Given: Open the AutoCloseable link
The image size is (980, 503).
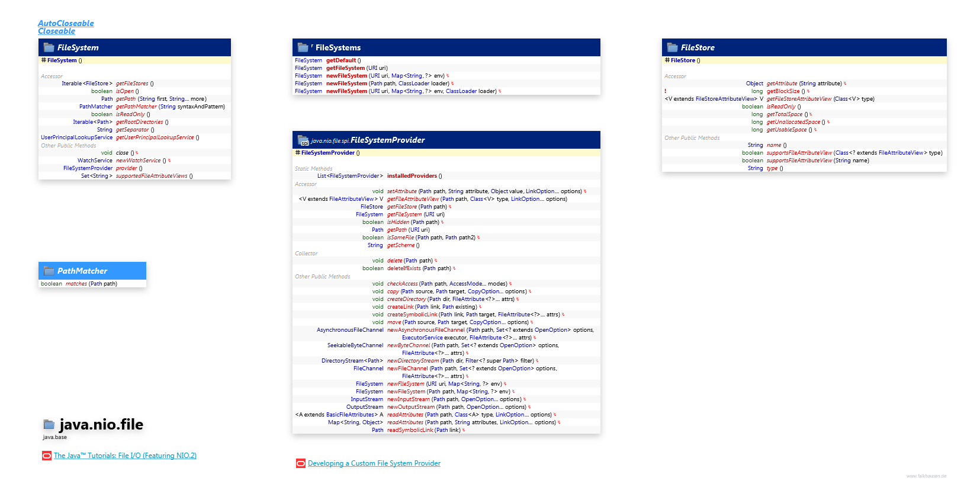Looking at the screenshot, I should click(x=66, y=23).
